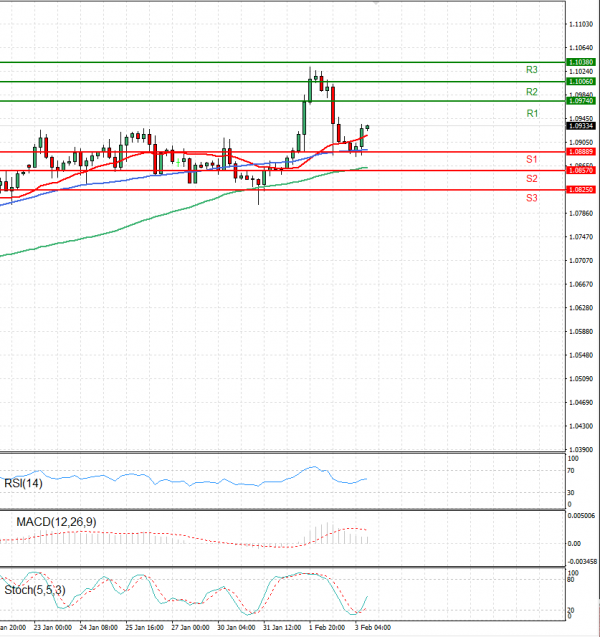
Task: Click the 1.07860 price axis value
Action: pos(581,213)
